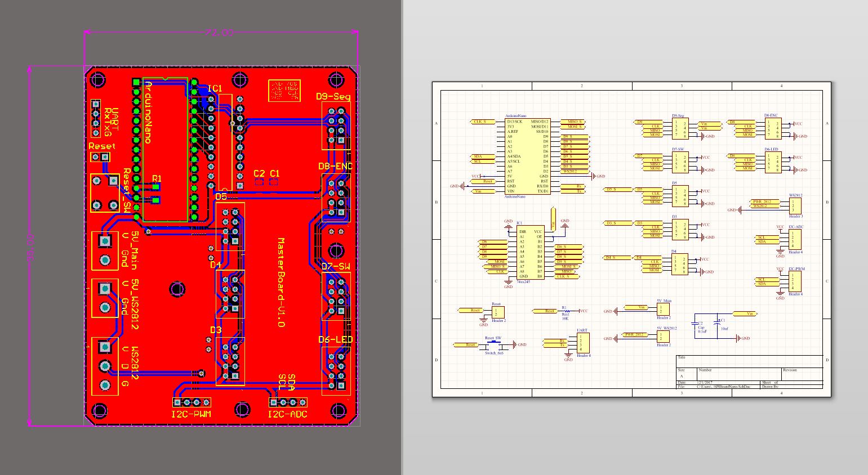Select the I2C-PWM Header 4 symbol in the schematic
Viewport: 868px width, 475px height.
coord(795,281)
